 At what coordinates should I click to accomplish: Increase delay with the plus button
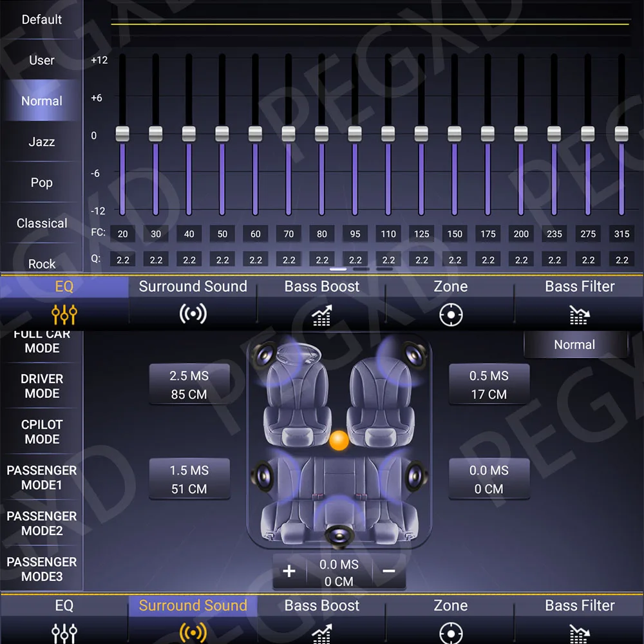(289, 571)
